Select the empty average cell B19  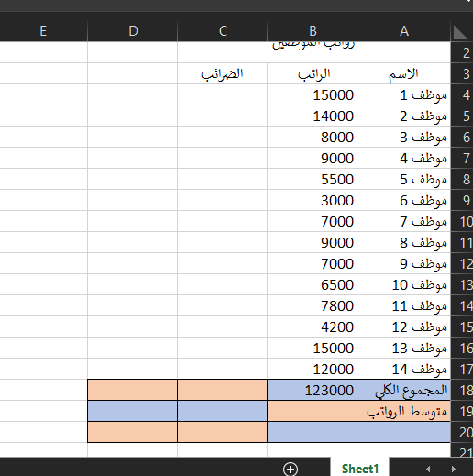point(313,412)
